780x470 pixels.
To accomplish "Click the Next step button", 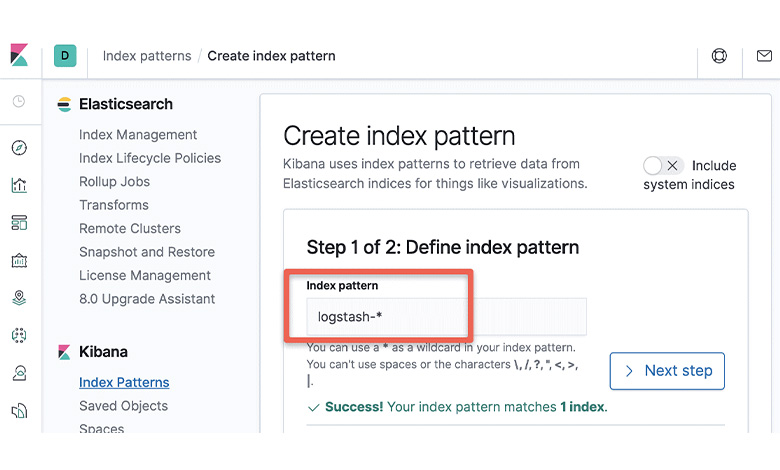I will pyautogui.click(x=667, y=371).
